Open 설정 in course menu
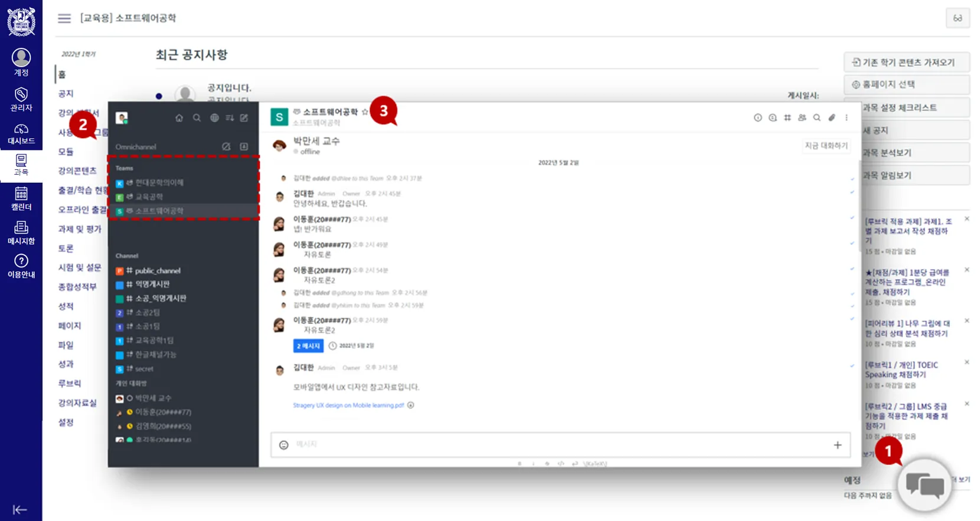The width and height of the screenshot is (980, 521). tap(66, 422)
